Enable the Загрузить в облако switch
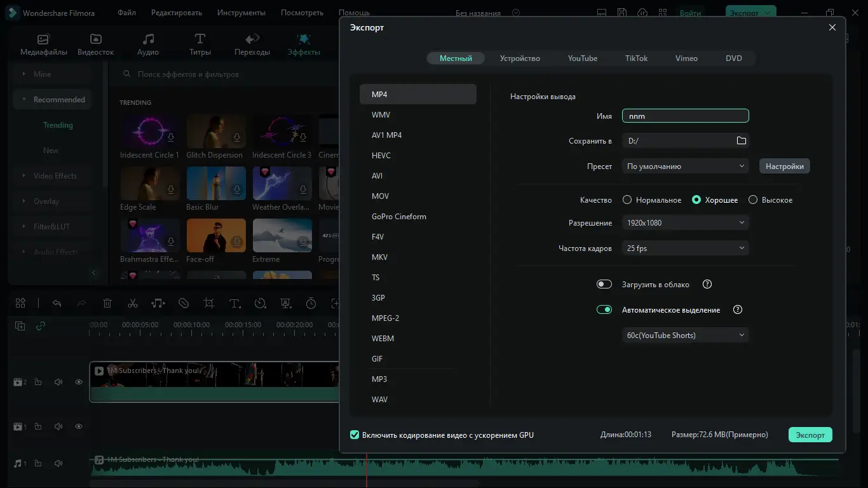Screen dimensions: 868x488 click(x=604, y=285)
